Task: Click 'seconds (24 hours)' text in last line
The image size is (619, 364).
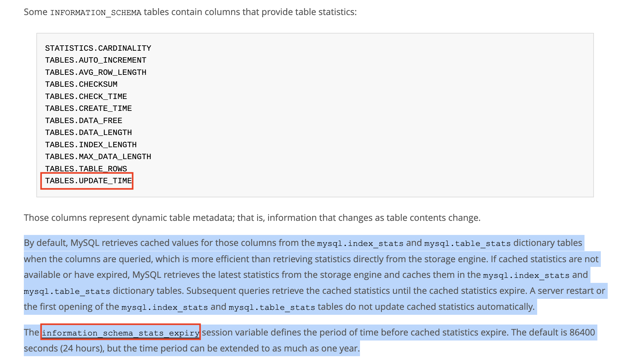Action: coord(64,348)
